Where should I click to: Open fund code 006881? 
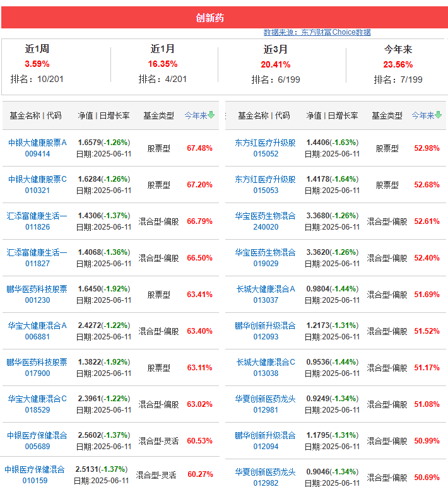click(37, 337)
